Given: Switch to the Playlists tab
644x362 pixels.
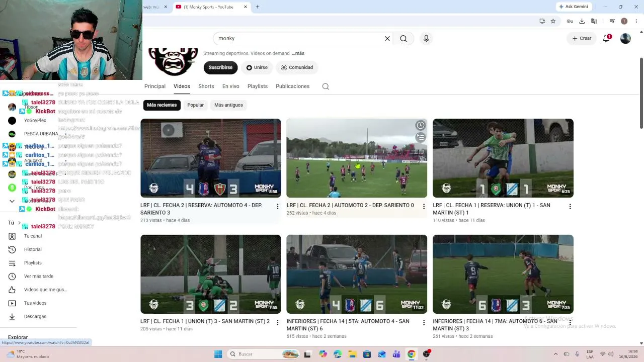Looking at the screenshot, I should click(x=258, y=86).
